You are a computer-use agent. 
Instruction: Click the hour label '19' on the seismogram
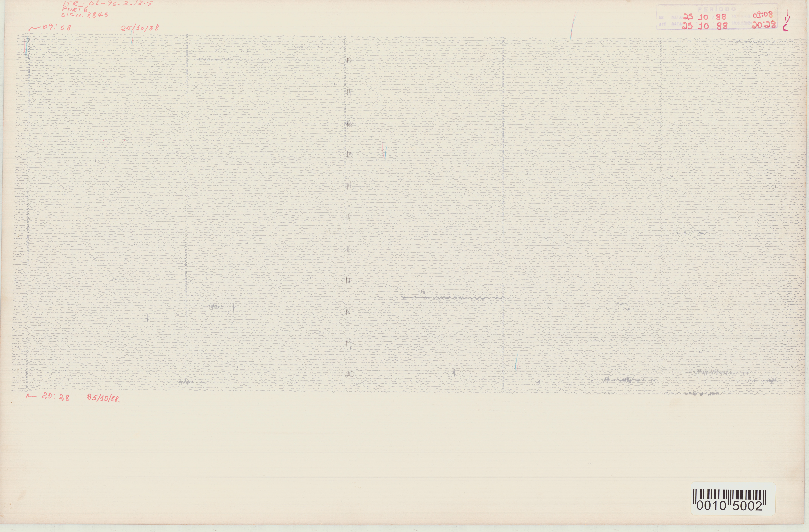[348, 344]
